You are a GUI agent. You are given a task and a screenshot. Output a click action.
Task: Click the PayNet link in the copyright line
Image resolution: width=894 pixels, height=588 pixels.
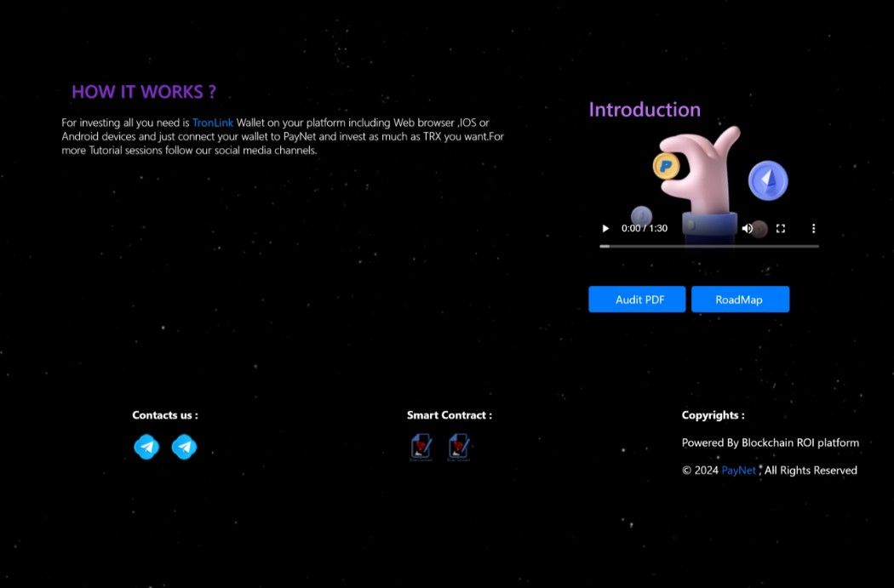(738, 471)
